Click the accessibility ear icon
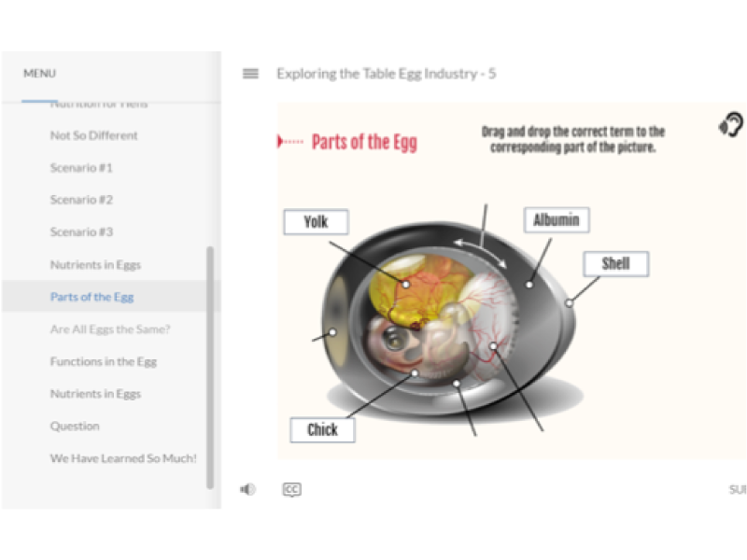747x560 pixels. 731,125
